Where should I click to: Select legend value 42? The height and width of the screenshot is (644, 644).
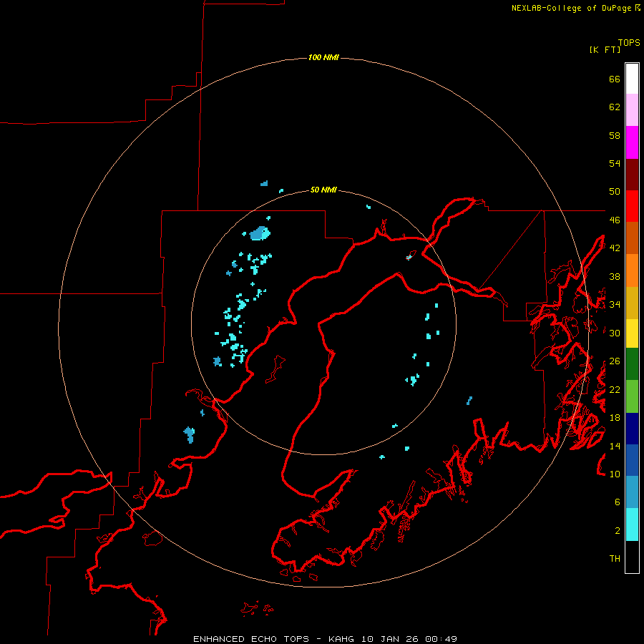coord(615,248)
